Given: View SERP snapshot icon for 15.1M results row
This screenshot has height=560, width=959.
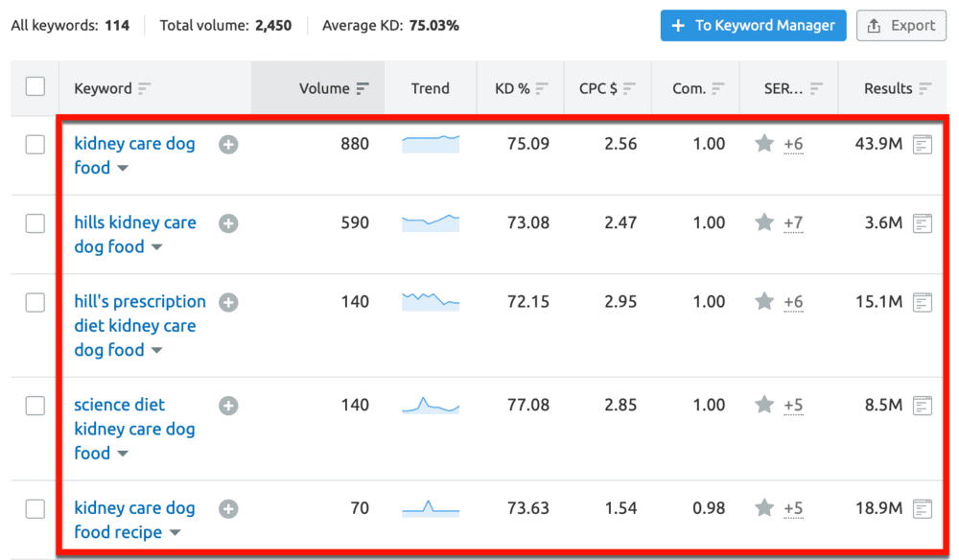Looking at the screenshot, I should pos(923,302).
